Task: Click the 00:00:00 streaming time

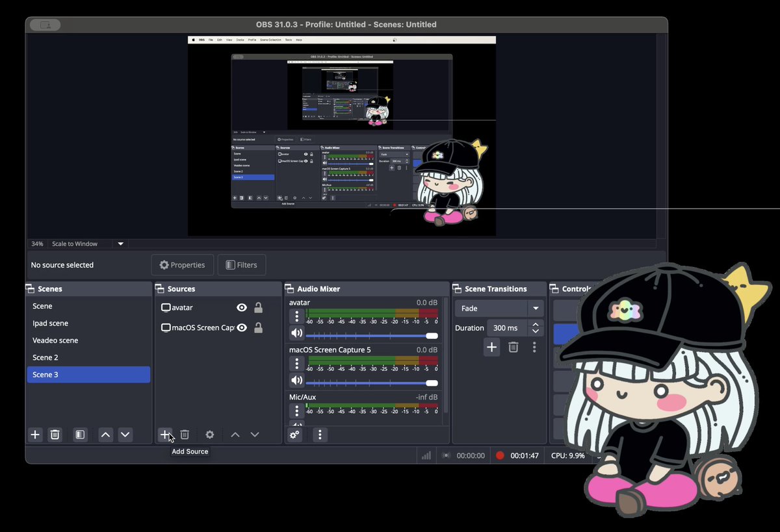Action: coord(471,455)
